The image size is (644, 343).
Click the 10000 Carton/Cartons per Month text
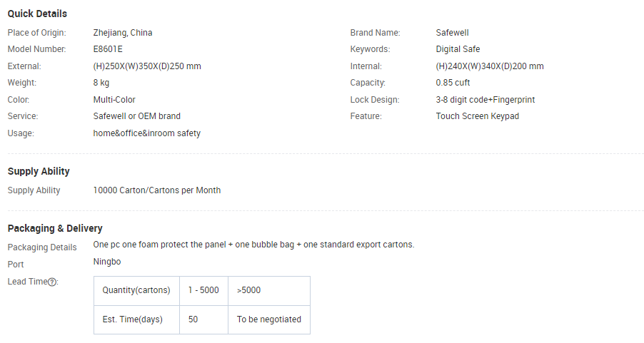click(157, 190)
